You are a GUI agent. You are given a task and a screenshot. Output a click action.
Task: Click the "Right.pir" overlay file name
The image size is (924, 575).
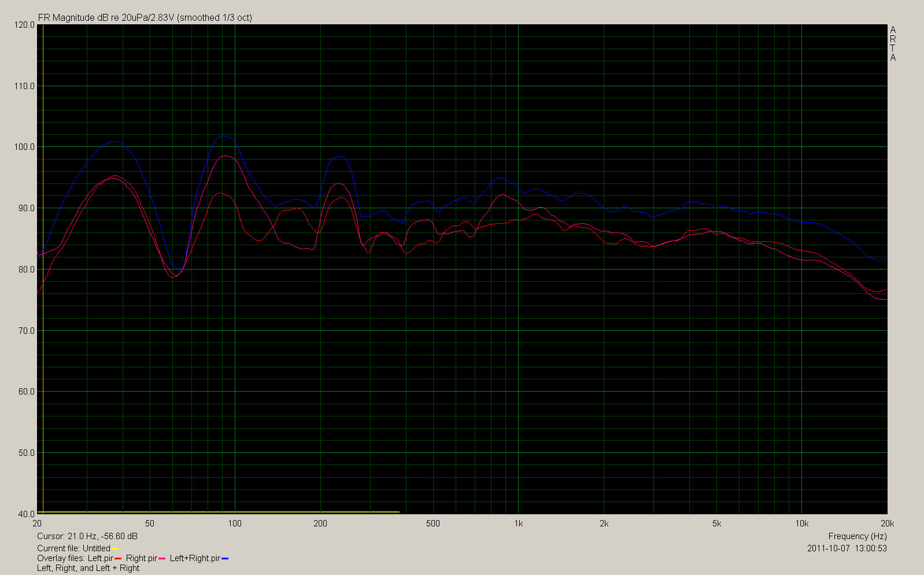point(142,558)
